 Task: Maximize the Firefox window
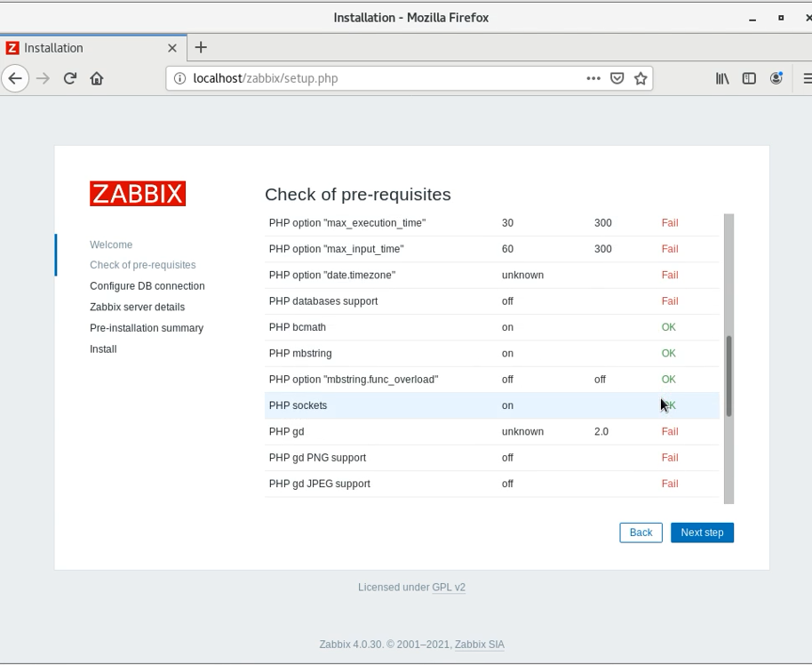pos(781,18)
